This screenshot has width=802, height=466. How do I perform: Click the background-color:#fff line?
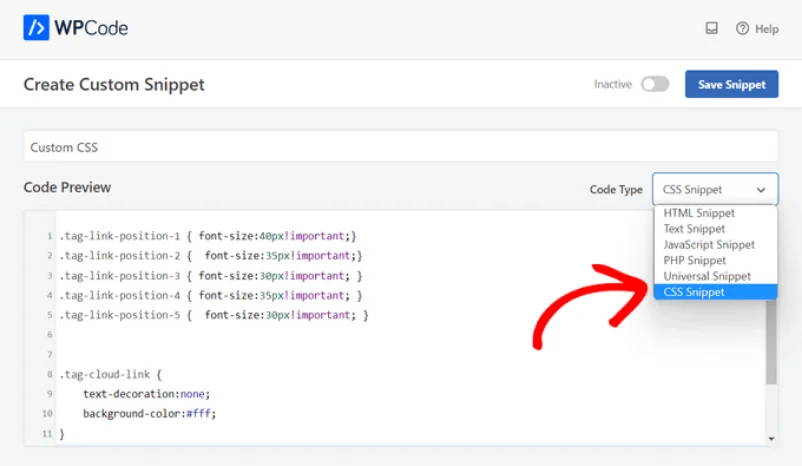click(149, 413)
